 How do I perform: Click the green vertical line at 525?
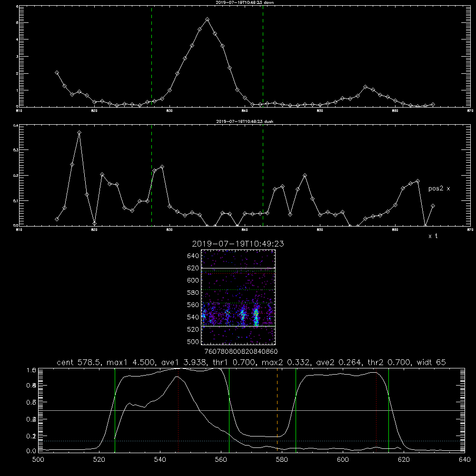coord(115,410)
